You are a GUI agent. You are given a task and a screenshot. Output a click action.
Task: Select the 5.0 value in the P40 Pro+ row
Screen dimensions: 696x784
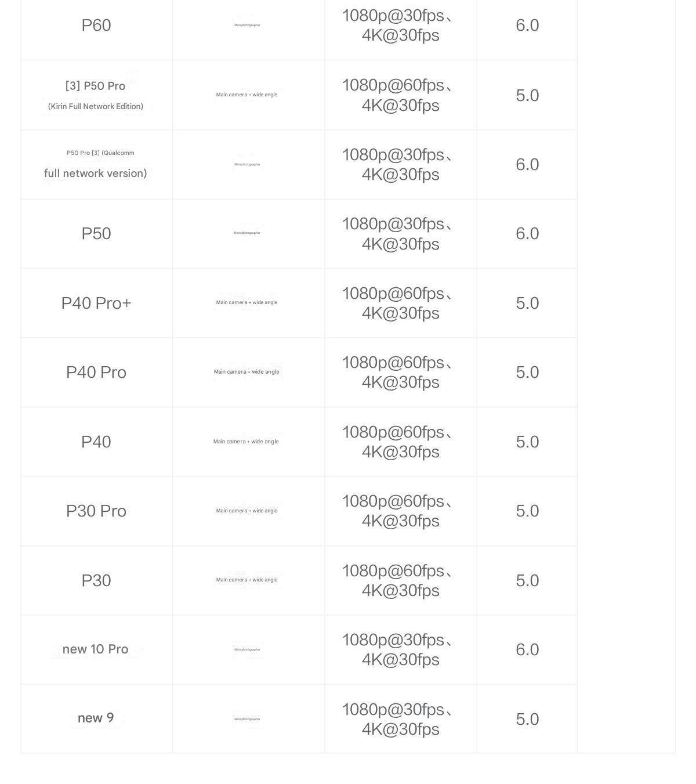pos(527,303)
